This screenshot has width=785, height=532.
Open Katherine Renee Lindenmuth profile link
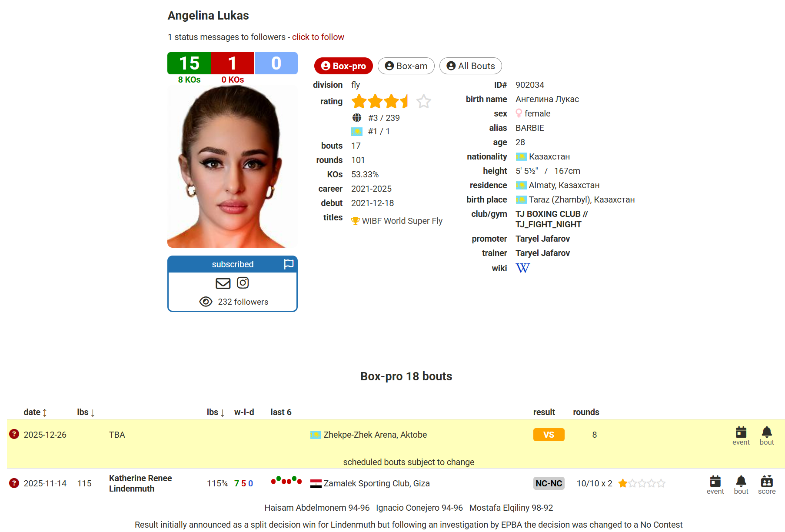coord(140,483)
